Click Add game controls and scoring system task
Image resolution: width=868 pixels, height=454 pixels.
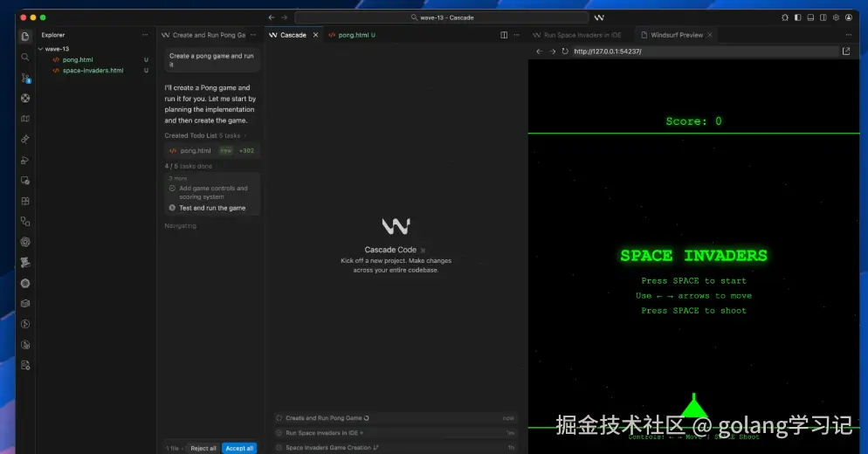pyautogui.click(x=213, y=192)
